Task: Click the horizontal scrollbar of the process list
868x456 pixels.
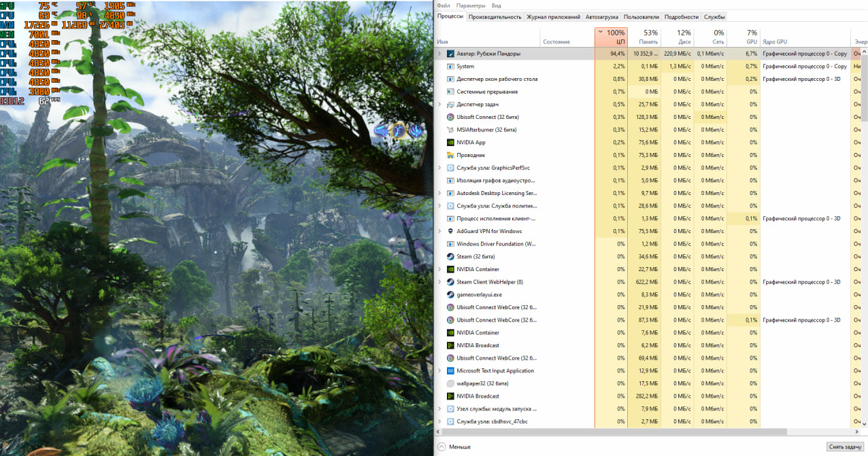Action: (x=612, y=431)
